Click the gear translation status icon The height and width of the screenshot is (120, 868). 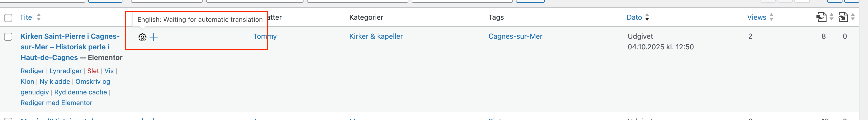pos(142,37)
